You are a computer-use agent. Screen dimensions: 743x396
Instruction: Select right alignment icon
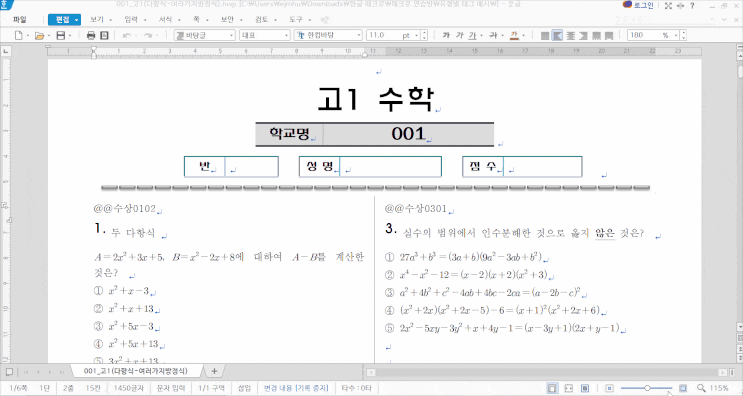point(583,36)
